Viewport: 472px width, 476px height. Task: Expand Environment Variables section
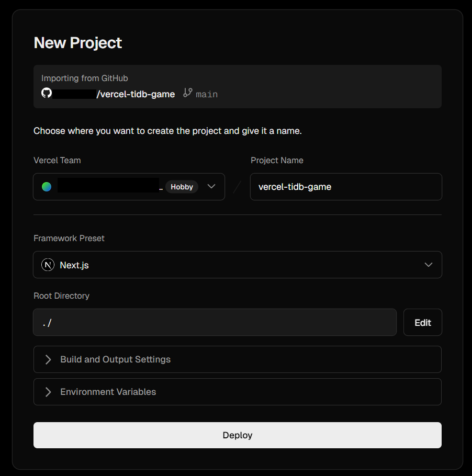click(x=238, y=392)
